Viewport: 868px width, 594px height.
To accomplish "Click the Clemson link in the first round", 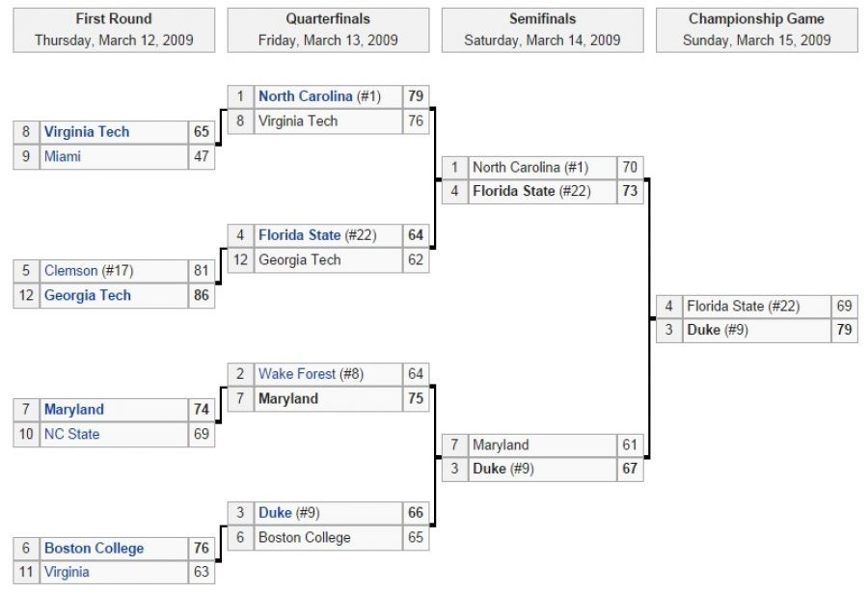I will (70, 271).
